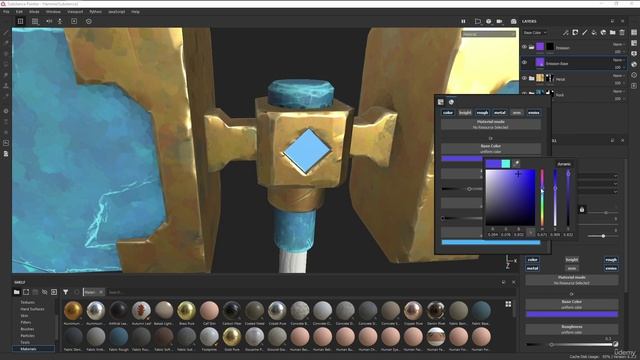Click the video camera icon in viewport toolbar
Image resolution: width=640 pixels, height=360 pixels.
point(500,21)
